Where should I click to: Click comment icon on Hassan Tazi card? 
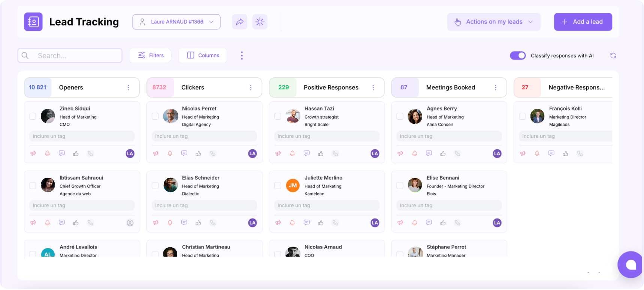click(x=306, y=153)
